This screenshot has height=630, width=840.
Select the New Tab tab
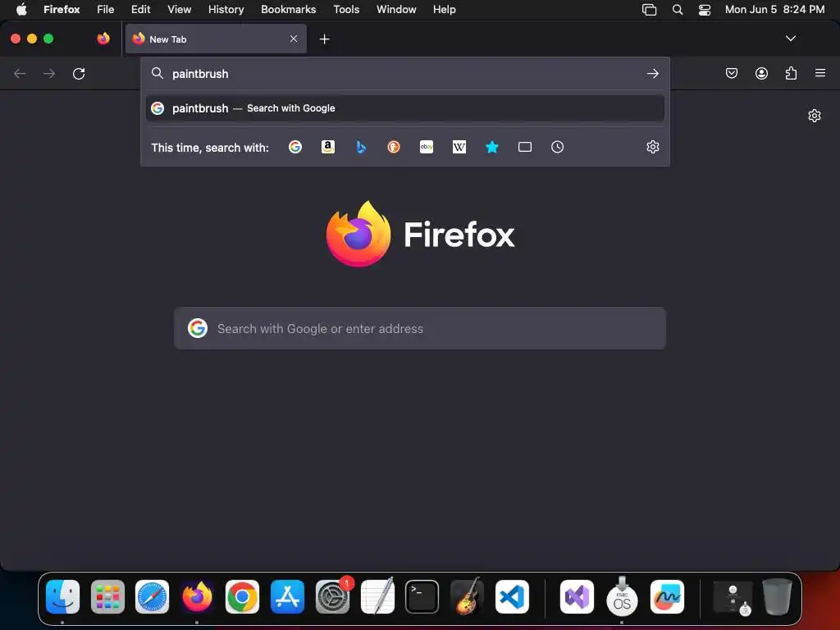(x=216, y=39)
